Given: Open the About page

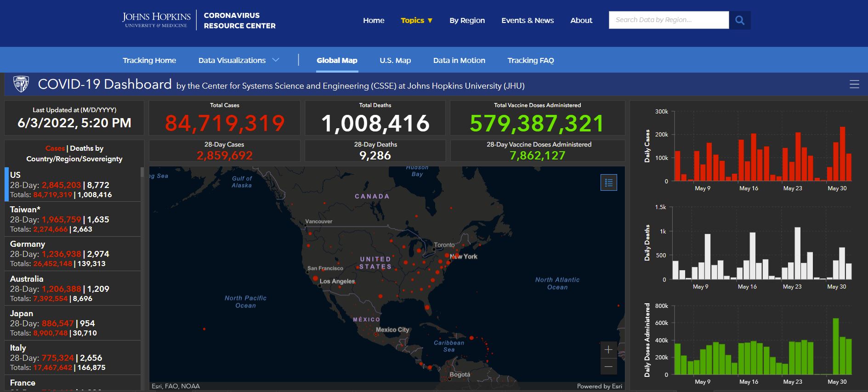Looking at the screenshot, I should point(581,20).
